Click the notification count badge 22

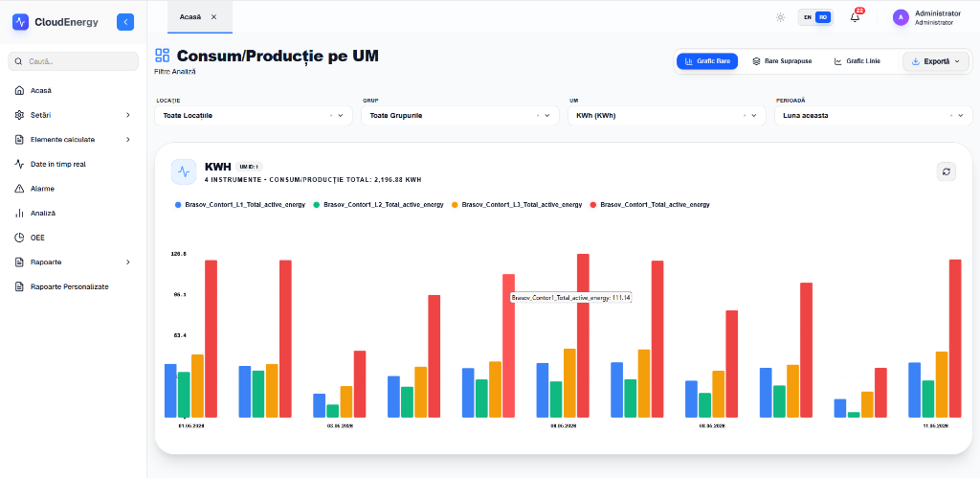pos(860,11)
